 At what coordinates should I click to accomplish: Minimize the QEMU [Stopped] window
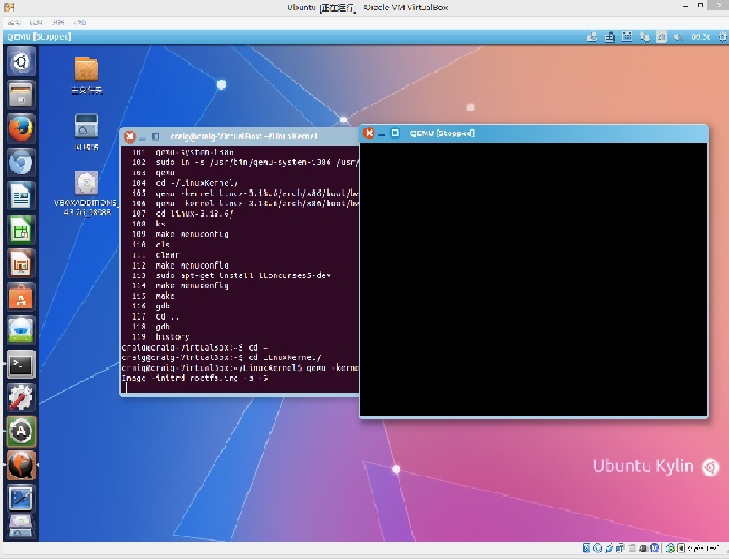pyautogui.click(x=382, y=133)
